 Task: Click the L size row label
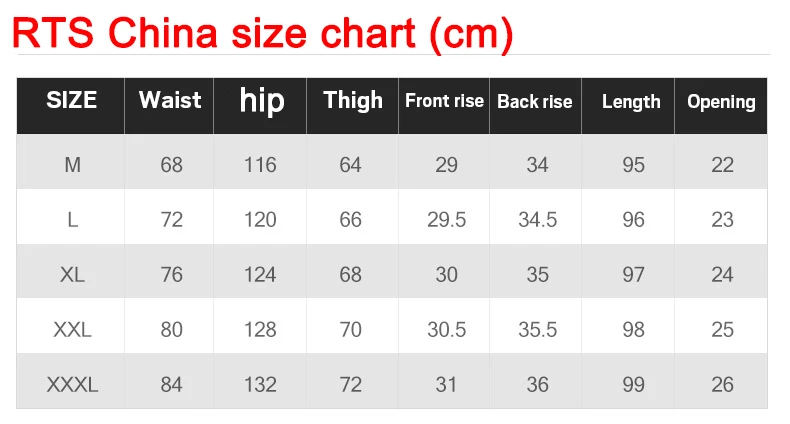(72, 220)
